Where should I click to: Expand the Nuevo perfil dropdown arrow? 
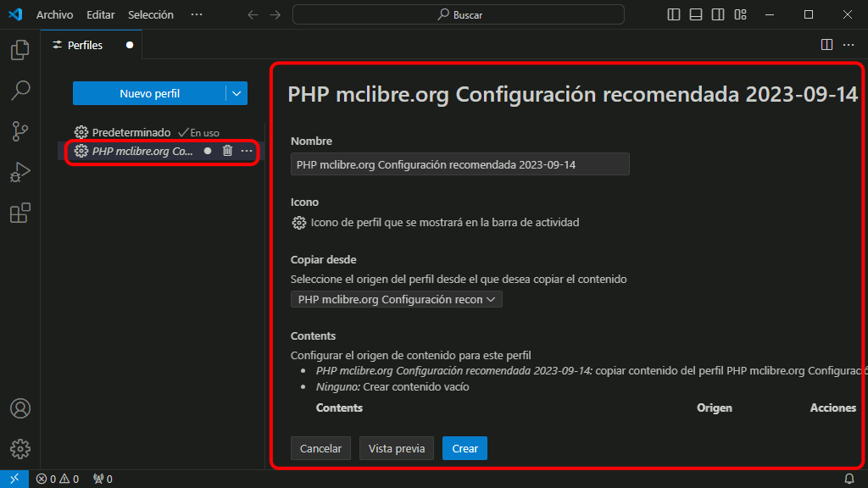(x=236, y=93)
